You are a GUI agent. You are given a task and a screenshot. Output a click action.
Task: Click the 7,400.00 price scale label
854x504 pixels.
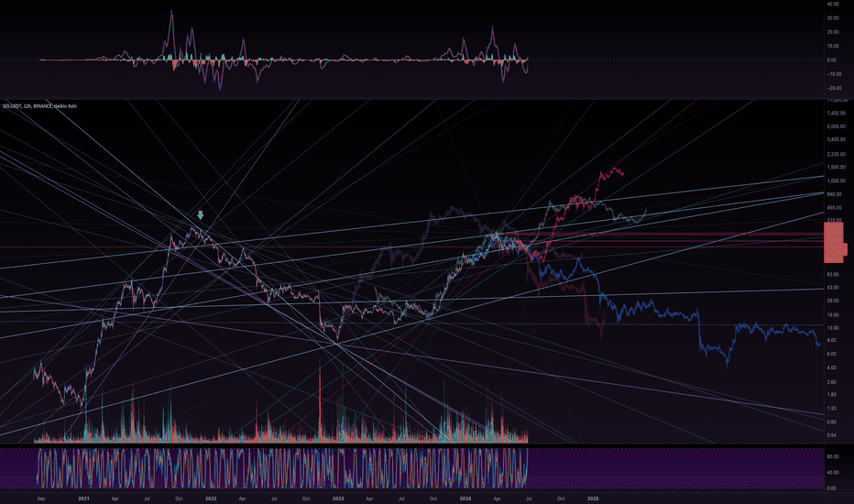coord(836,114)
